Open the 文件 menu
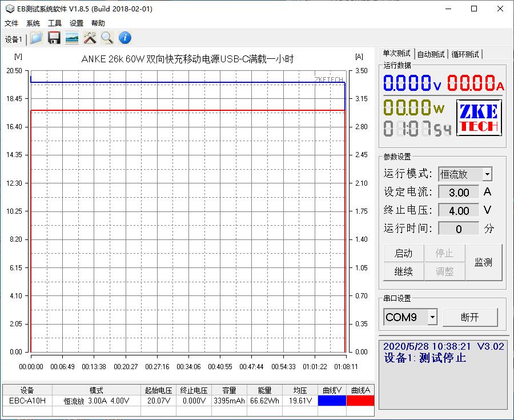The image size is (514, 420). coord(11,23)
